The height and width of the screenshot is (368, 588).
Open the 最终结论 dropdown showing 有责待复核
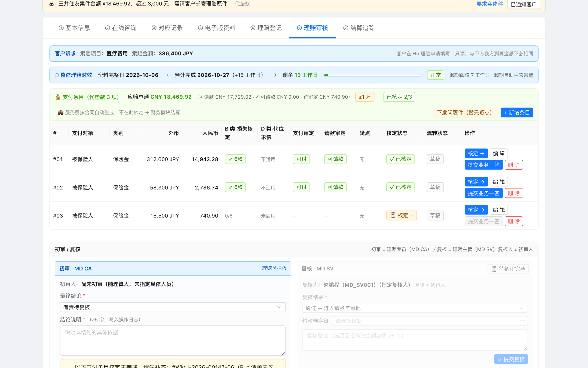[x=173, y=307]
